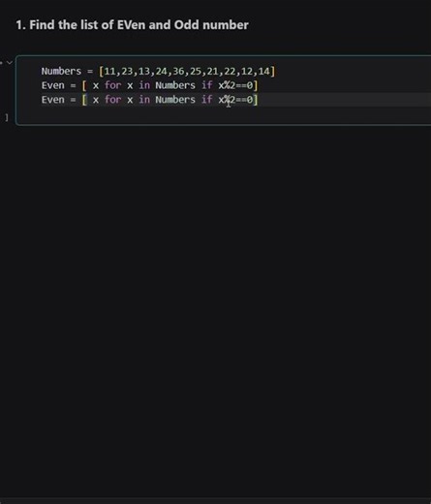Click the third line's 'for' keyword
This screenshot has height=504, width=431.
tap(112, 100)
